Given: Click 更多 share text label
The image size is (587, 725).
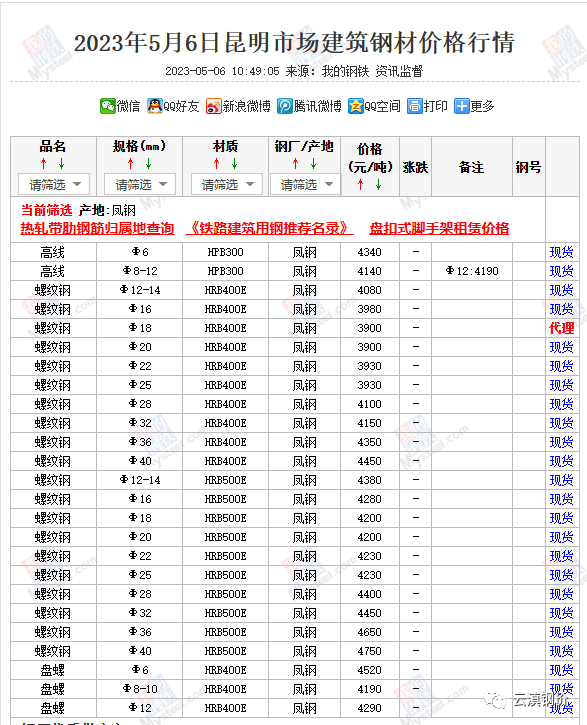Looking at the screenshot, I should click(483, 106).
